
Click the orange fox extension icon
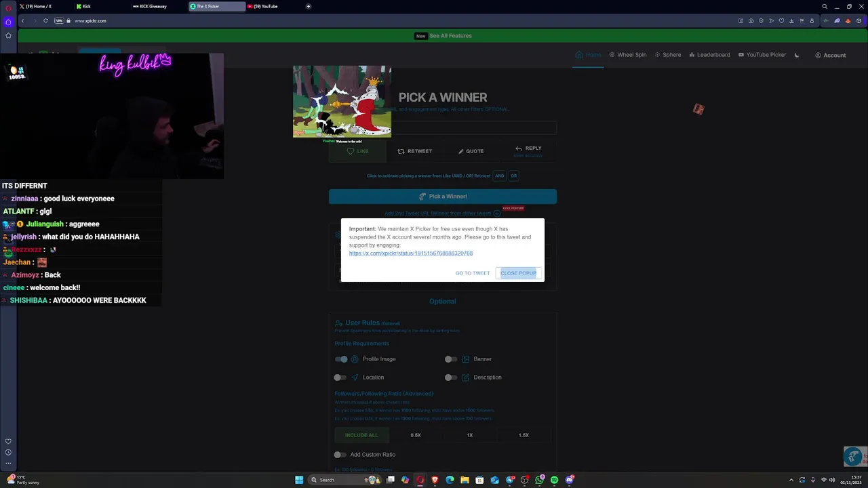[848, 21]
